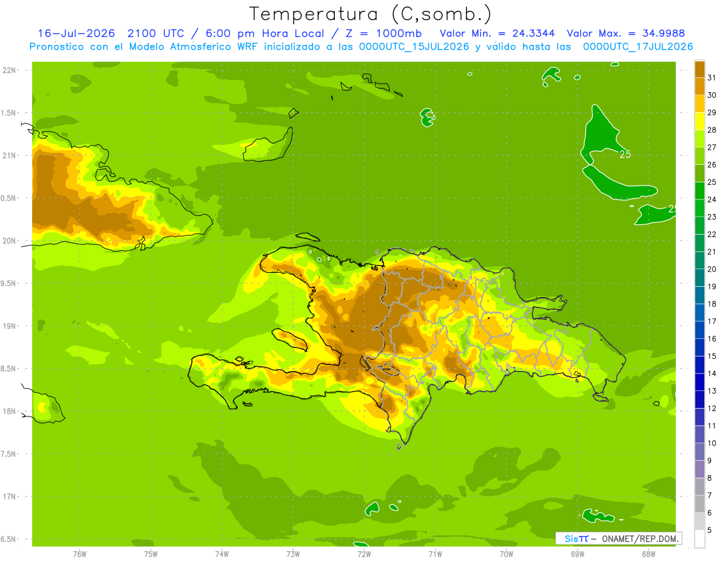Click the '17N' latitude axis label
This screenshot has width=728, height=562.
10,497
